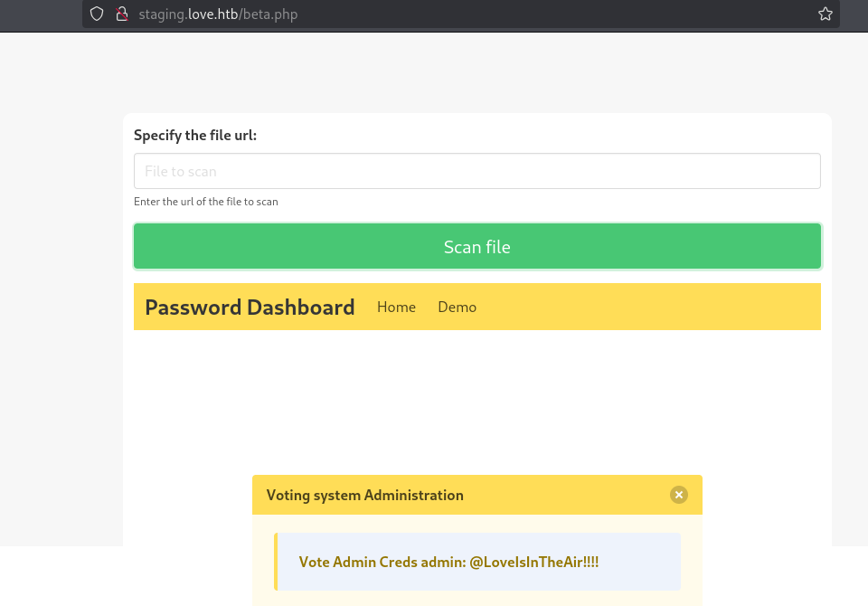
Task: Click the 'Enter the url of the file' hint
Action: [x=206, y=202]
